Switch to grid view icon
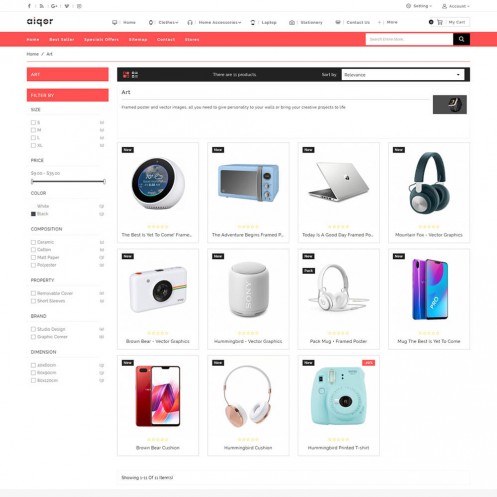The image size is (497, 497). point(126,75)
